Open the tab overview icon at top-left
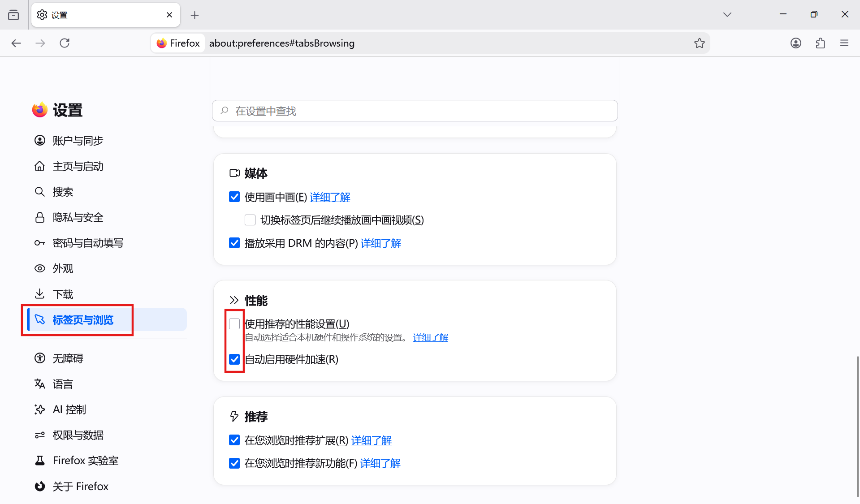Image resolution: width=860 pixels, height=504 pixels. pyautogui.click(x=13, y=15)
